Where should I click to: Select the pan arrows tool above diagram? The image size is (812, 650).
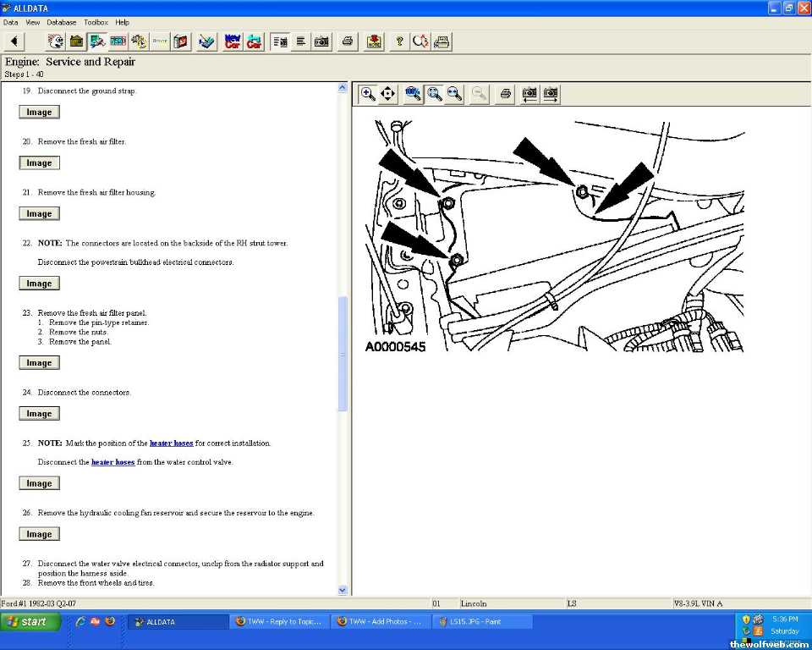pos(388,94)
